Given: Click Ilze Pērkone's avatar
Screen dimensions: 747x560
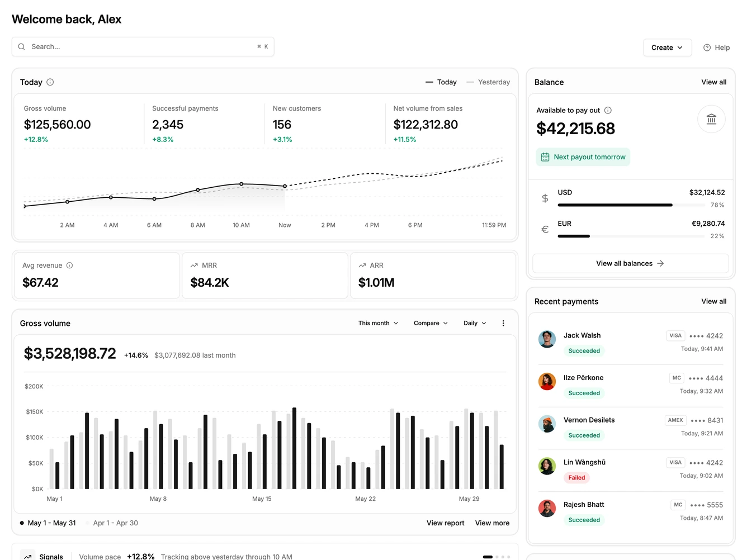Looking at the screenshot, I should coord(547,381).
